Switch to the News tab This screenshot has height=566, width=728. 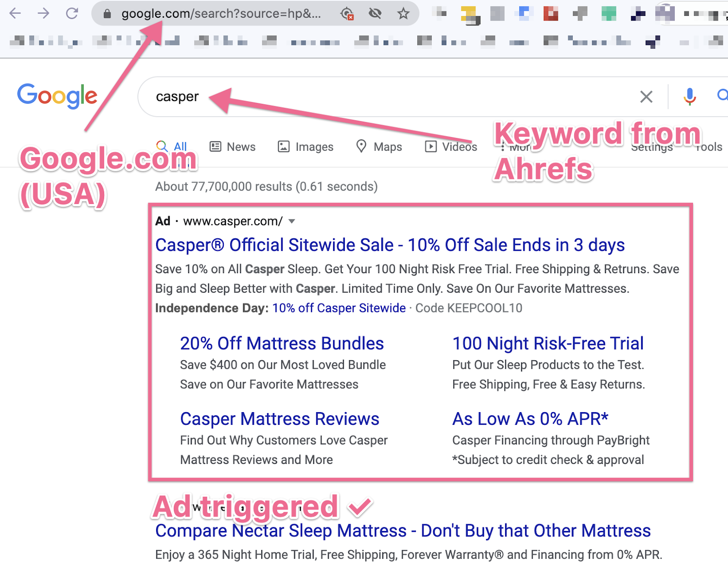(x=233, y=147)
